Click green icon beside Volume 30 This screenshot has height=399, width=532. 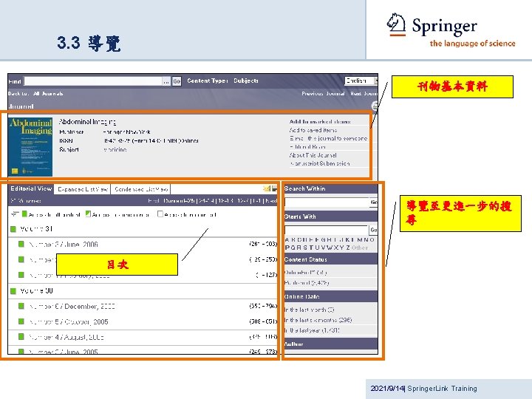(13, 291)
